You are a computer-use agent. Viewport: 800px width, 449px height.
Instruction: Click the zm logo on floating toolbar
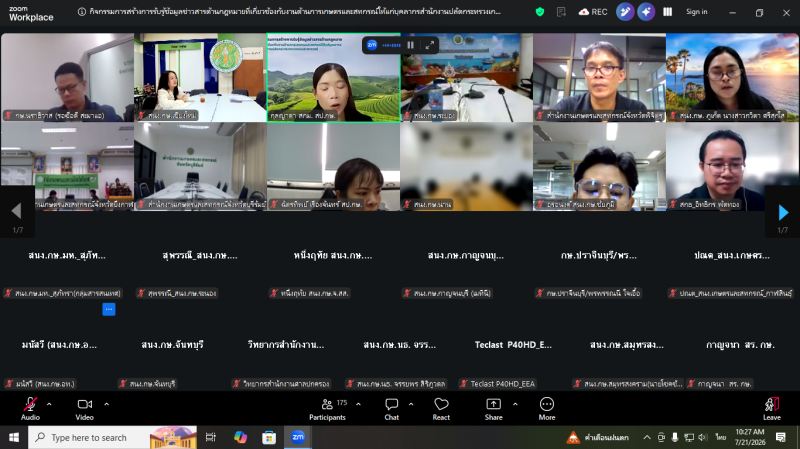(372, 45)
